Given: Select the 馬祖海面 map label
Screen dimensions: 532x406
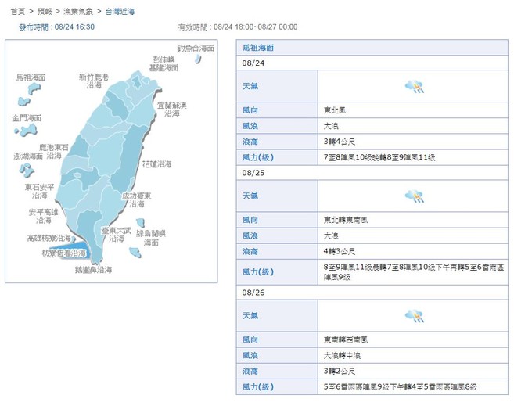Looking at the screenshot, I should pos(31,77).
